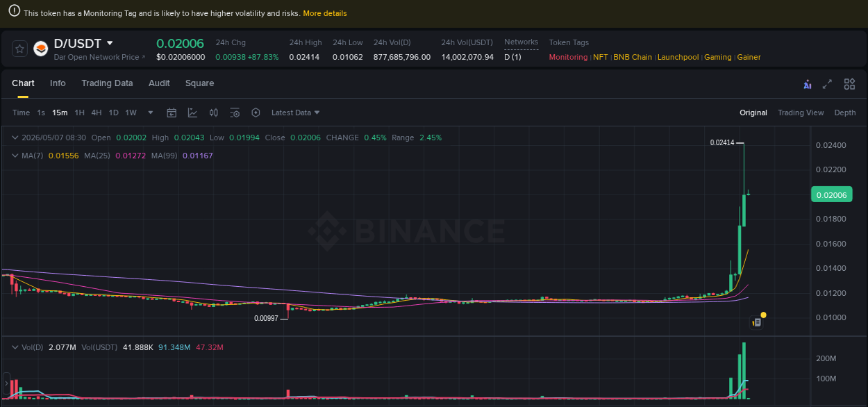Expand chart to fullscreen with arrows icon
Screen dimensions: 868x407
click(827, 84)
